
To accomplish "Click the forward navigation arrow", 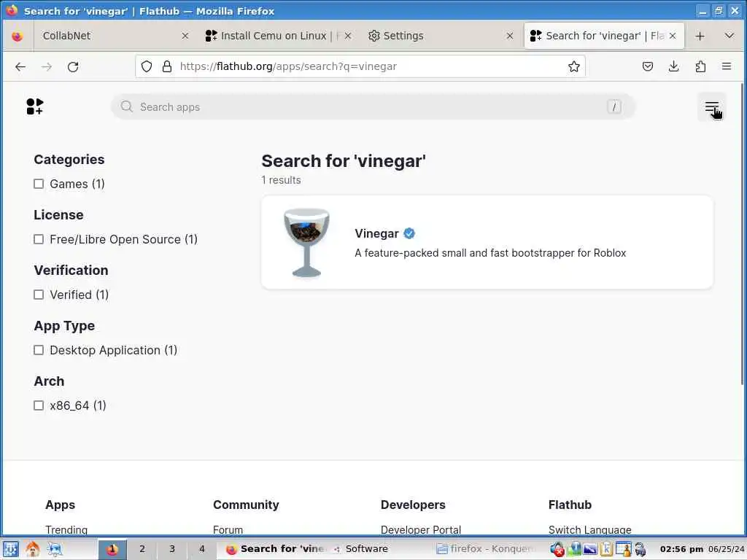I will pos(47,66).
